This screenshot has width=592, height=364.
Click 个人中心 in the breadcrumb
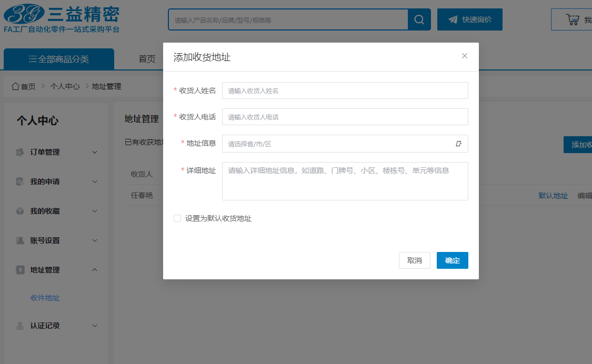coord(65,86)
